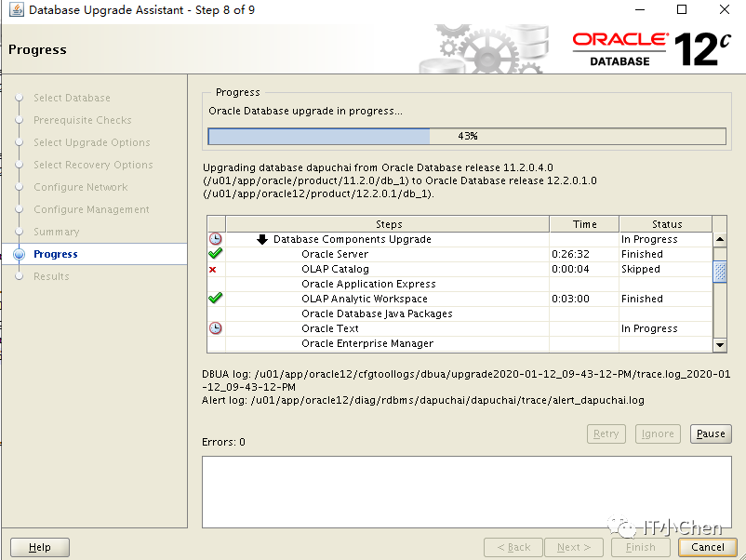Click the Errors: 0 label
Image resolution: width=746 pixels, height=560 pixels.
223,442
